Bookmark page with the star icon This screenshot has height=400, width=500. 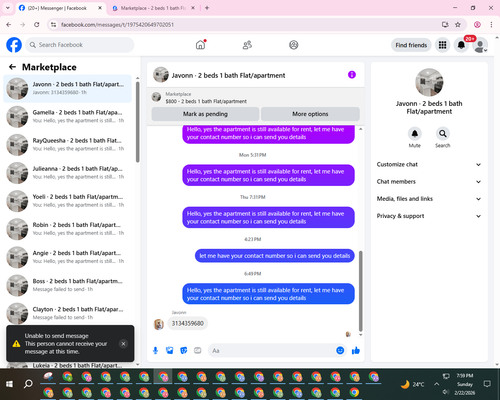click(458, 24)
